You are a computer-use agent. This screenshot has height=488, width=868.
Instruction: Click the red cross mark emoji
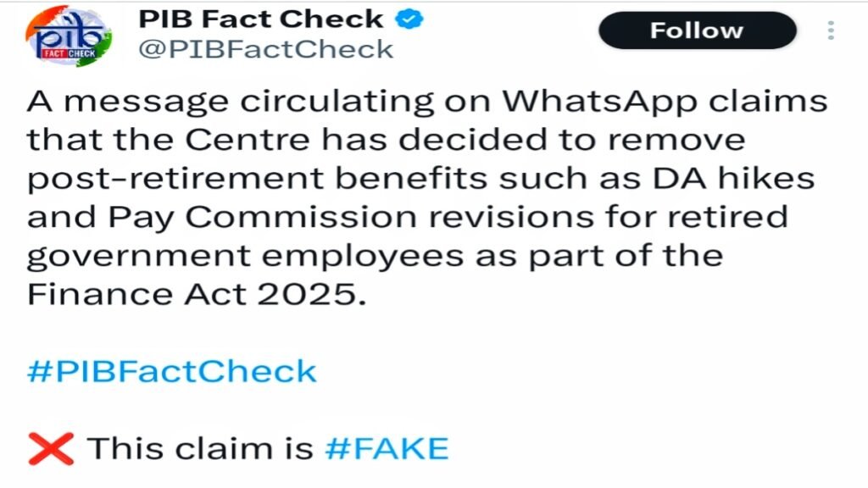51,449
